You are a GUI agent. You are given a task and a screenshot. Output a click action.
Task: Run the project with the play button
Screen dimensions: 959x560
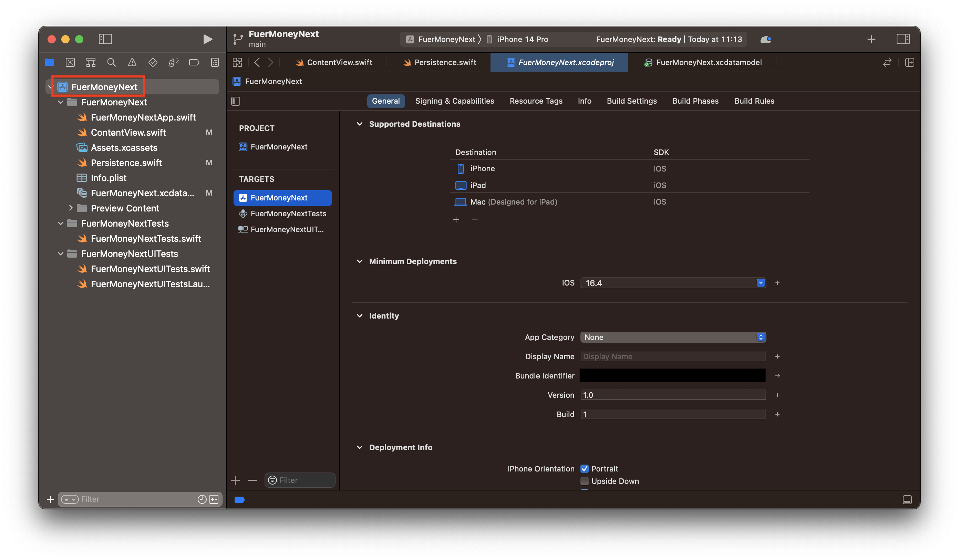click(x=207, y=39)
